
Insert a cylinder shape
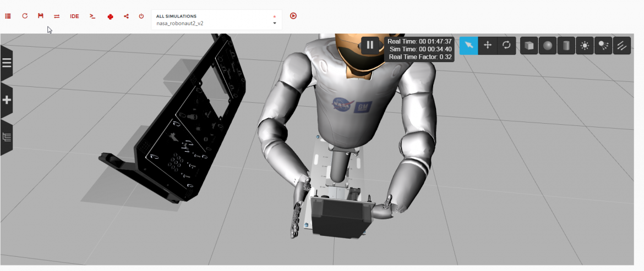click(566, 46)
